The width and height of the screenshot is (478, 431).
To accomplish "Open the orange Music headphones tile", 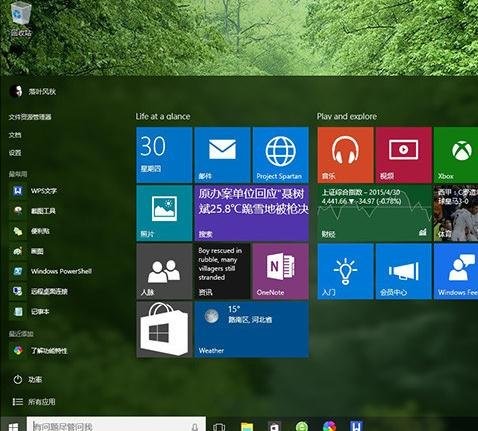I will (345, 155).
